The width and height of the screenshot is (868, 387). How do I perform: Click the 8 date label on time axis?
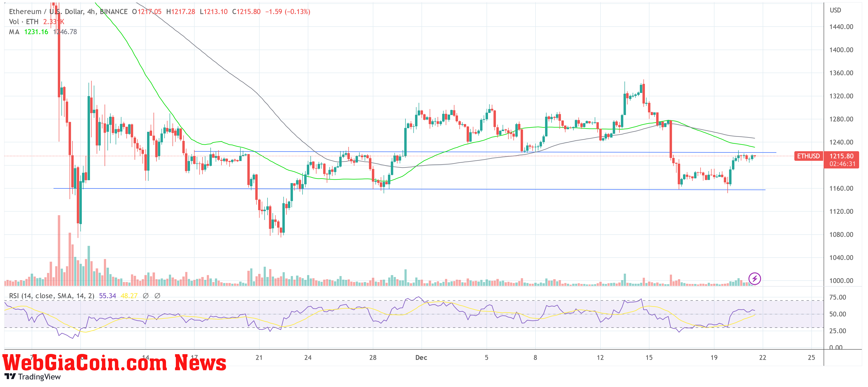(x=535, y=358)
